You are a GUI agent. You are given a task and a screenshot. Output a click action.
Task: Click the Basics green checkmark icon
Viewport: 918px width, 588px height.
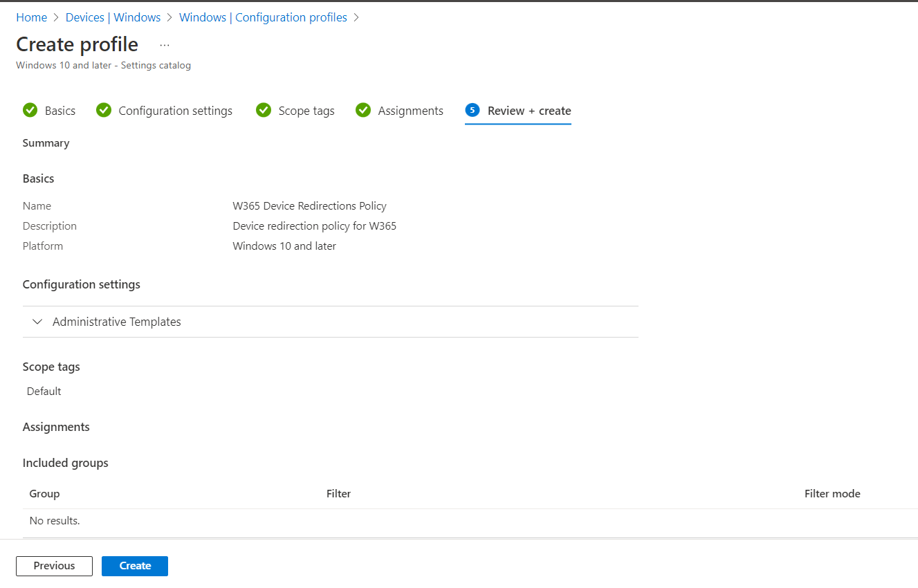coord(30,110)
